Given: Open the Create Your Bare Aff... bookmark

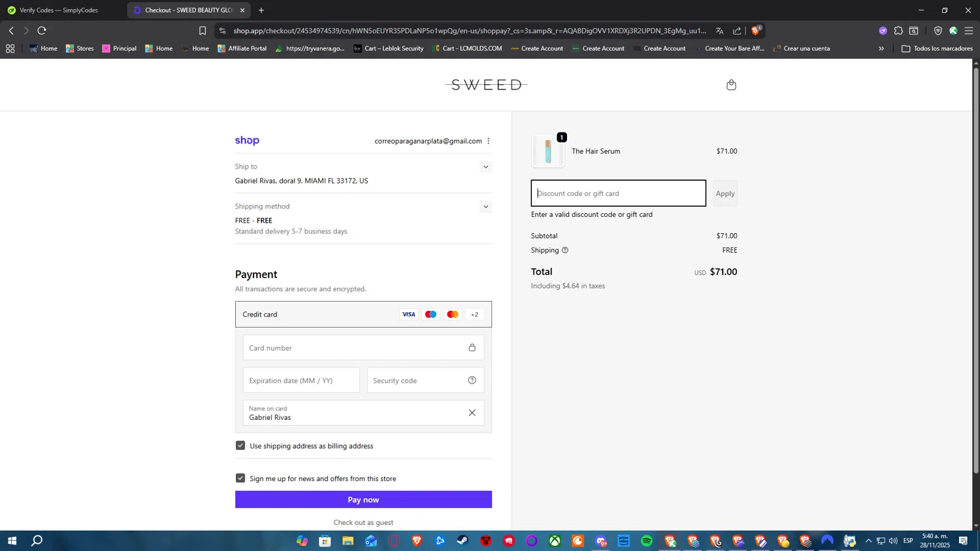Looking at the screenshot, I should pyautogui.click(x=728, y=48).
